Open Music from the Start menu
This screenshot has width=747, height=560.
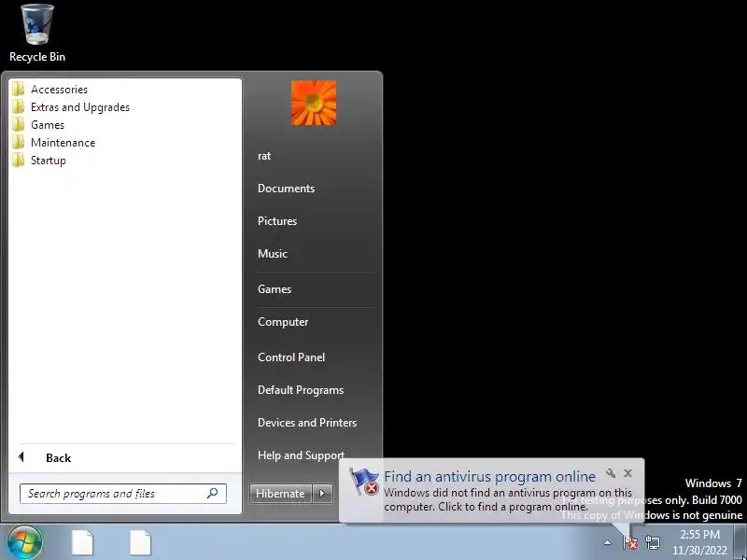pyautogui.click(x=273, y=253)
